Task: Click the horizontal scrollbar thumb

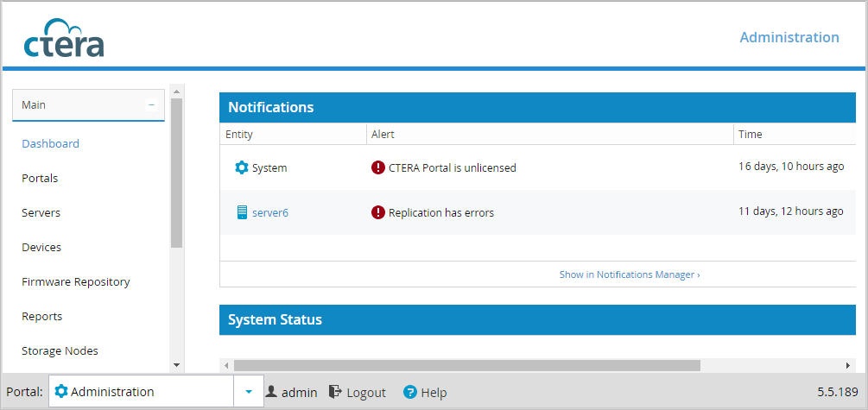Action: point(467,366)
